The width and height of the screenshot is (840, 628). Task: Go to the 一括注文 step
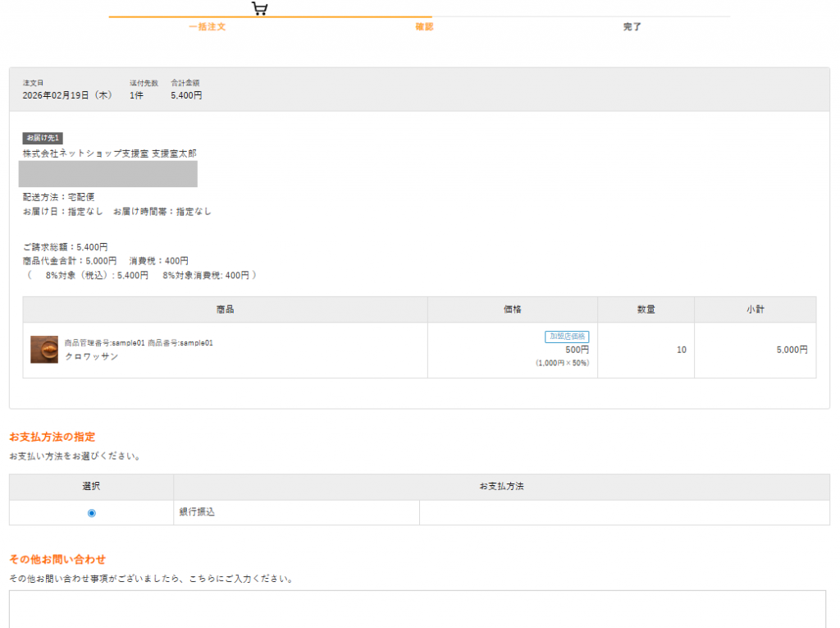[x=207, y=27]
